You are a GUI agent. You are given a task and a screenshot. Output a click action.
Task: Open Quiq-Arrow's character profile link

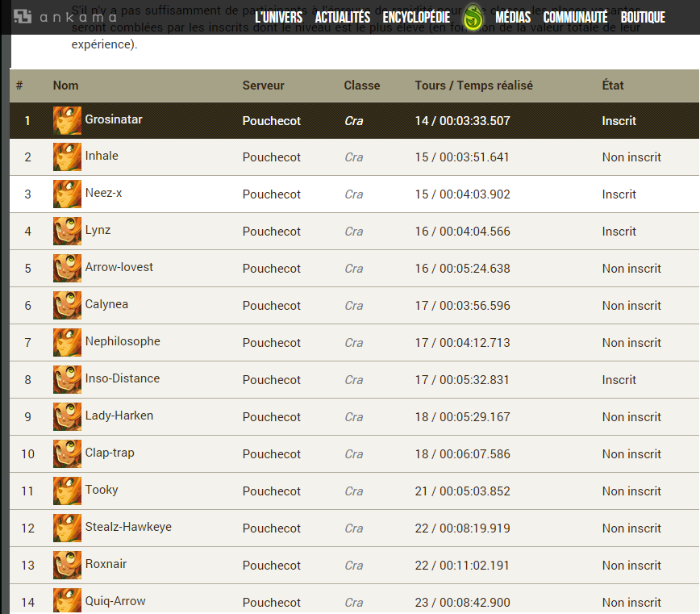[x=115, y=600]
